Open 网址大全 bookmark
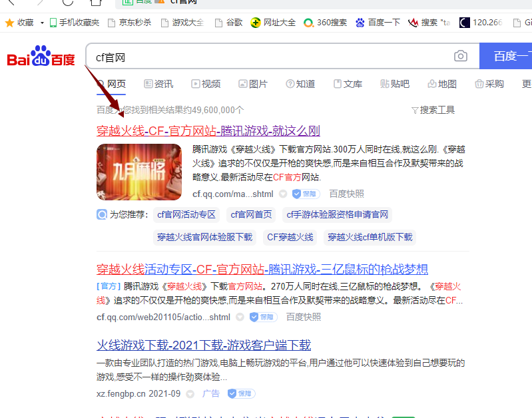The width and height of the screenshot is (532, 418). pyautogui.click(x=273, y=23)
